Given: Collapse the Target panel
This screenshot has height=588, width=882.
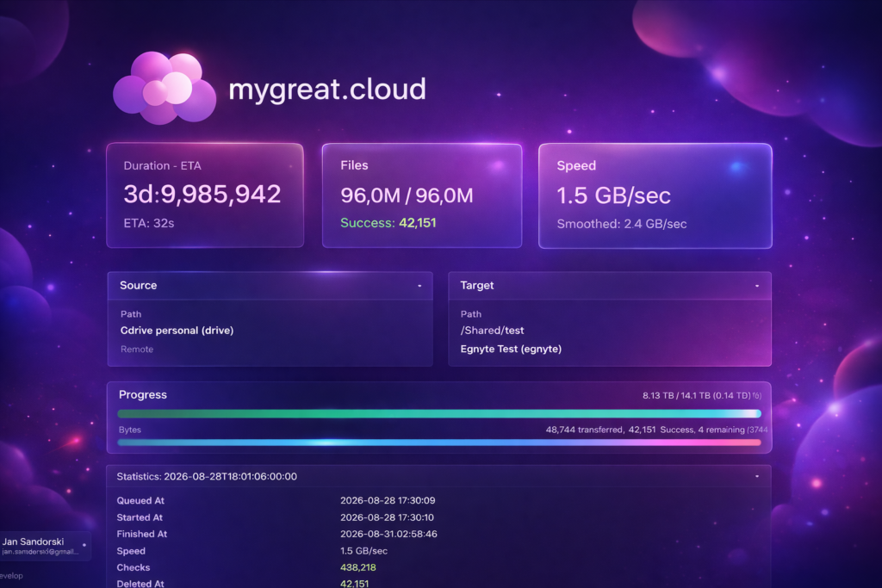Looking at the screenshot, I should point(757,285).
